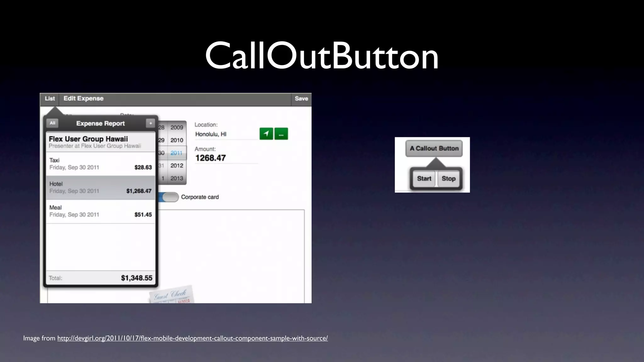The image size is (644, 362).
Task: Tap the All button in Expense Report
Action: pyautogui.click(x=52, y=123)
